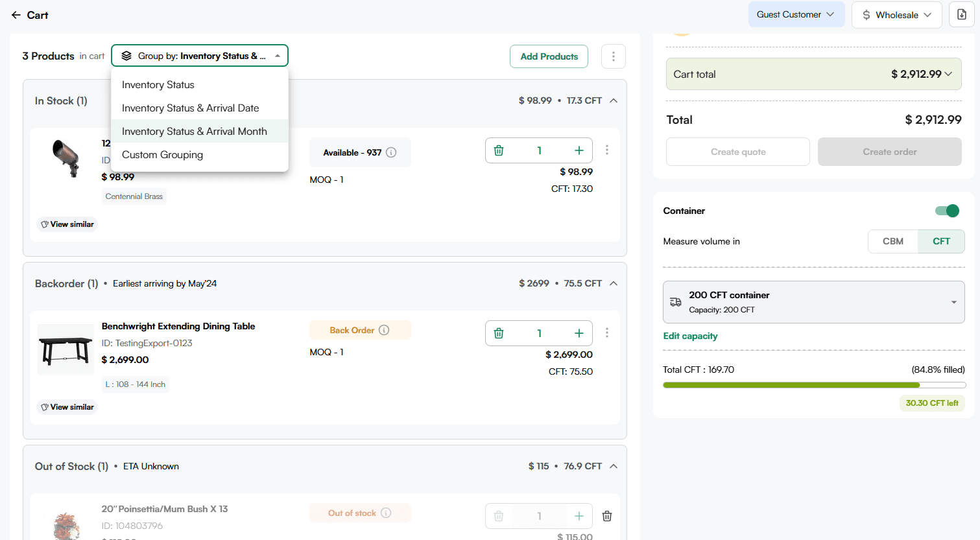Viewport: 980px width, 540px height.
Task: Collapse the Backorder group section
Action: 614,283
